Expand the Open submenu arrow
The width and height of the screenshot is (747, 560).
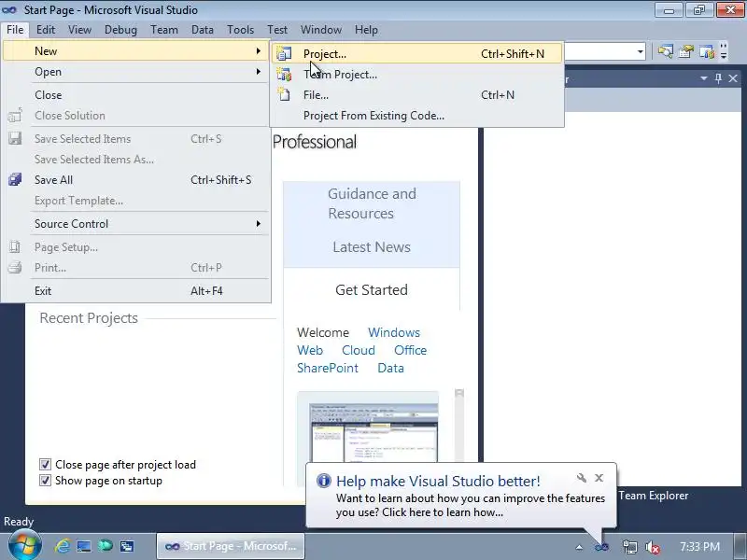pos(259,72)
